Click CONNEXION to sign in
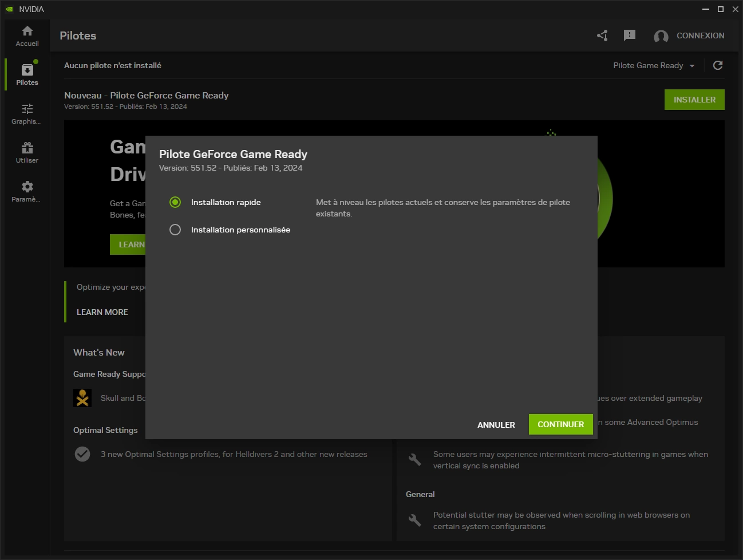743x560 pixels. pyautogui.click(x=701, y=36)
